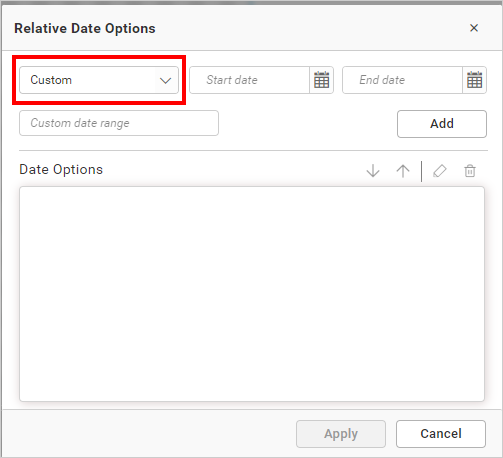Screen dimensions: 503x458
Task: Move selected date option up
Action: coord(403,171)
